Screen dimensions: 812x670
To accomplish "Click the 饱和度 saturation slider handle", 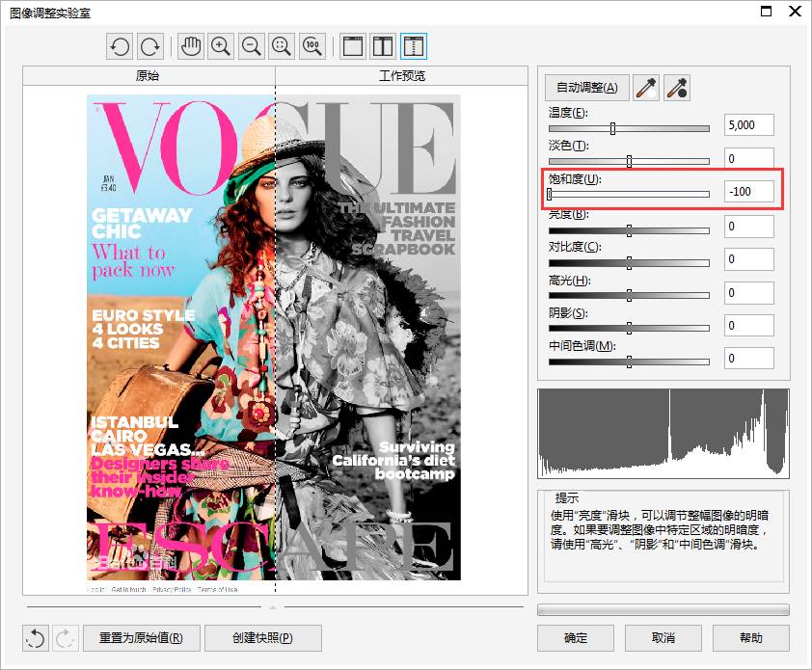I will (550, 194).
